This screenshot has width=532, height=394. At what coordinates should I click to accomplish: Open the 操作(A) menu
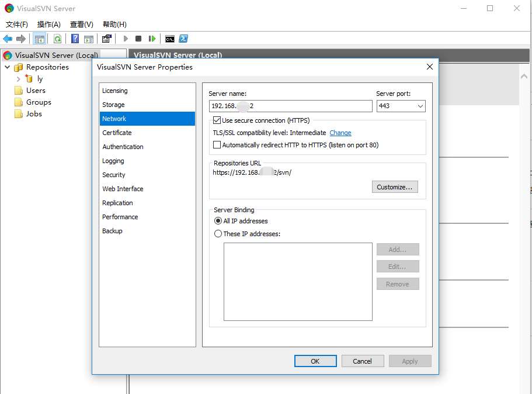[49, 25]
